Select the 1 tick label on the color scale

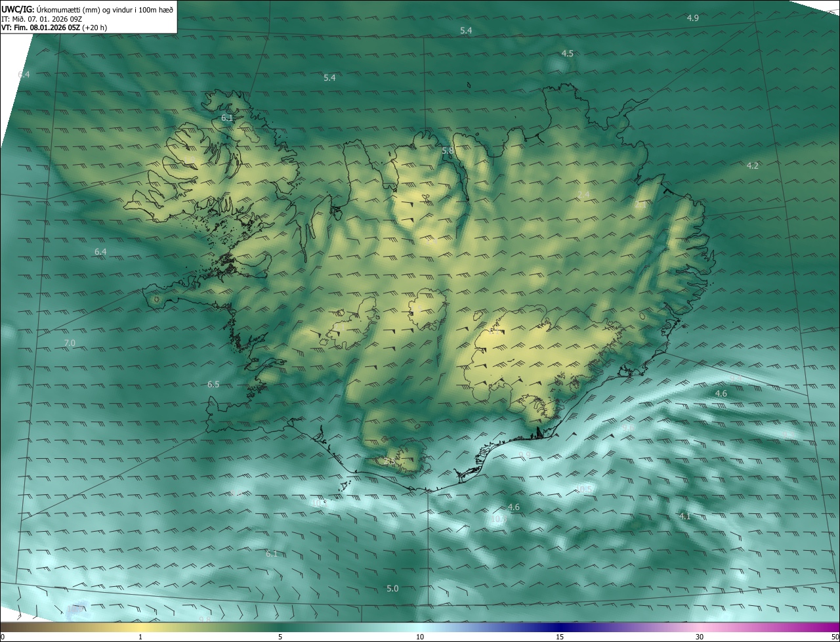pyautogui.click(x=140, y=637)
